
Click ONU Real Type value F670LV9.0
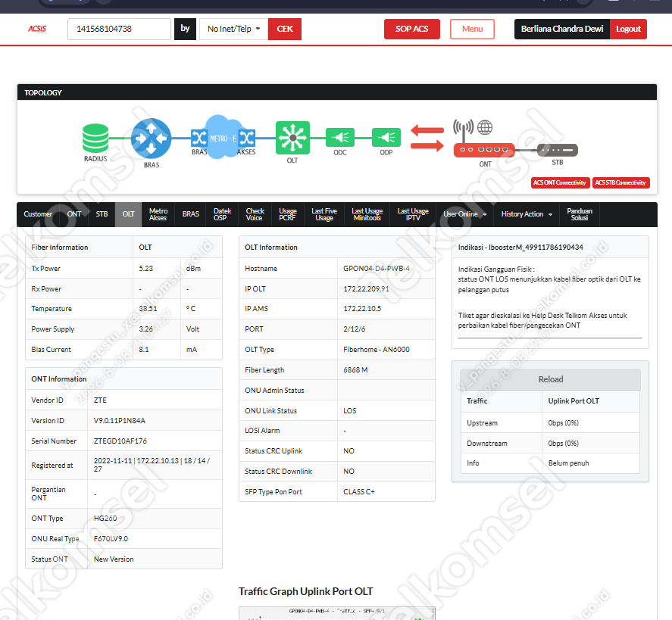coord(111,539)
